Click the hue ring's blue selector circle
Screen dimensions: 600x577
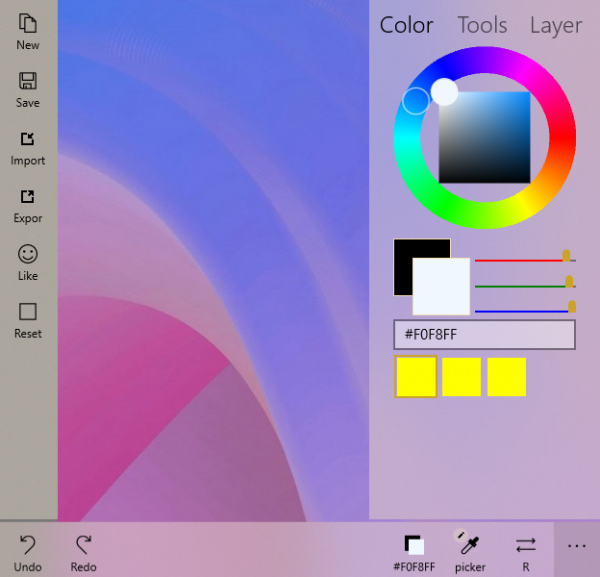pos(416,101)
